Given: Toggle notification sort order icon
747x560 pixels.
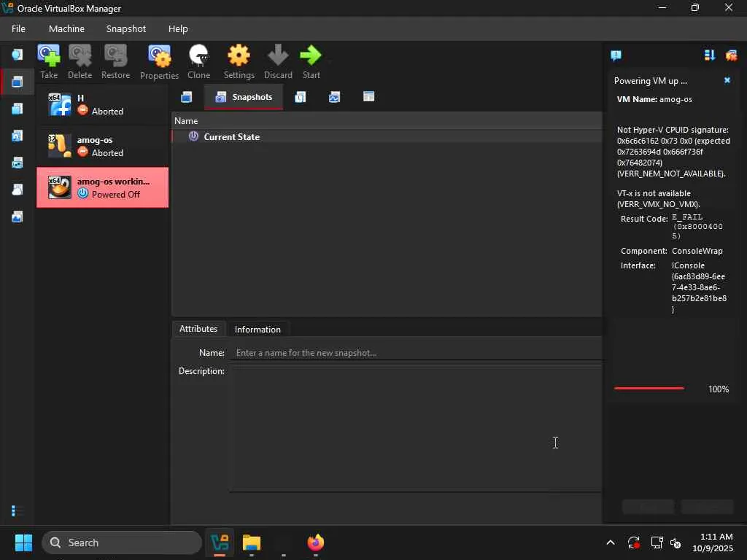Looking at the screenshot, I should tap(710, 55).
